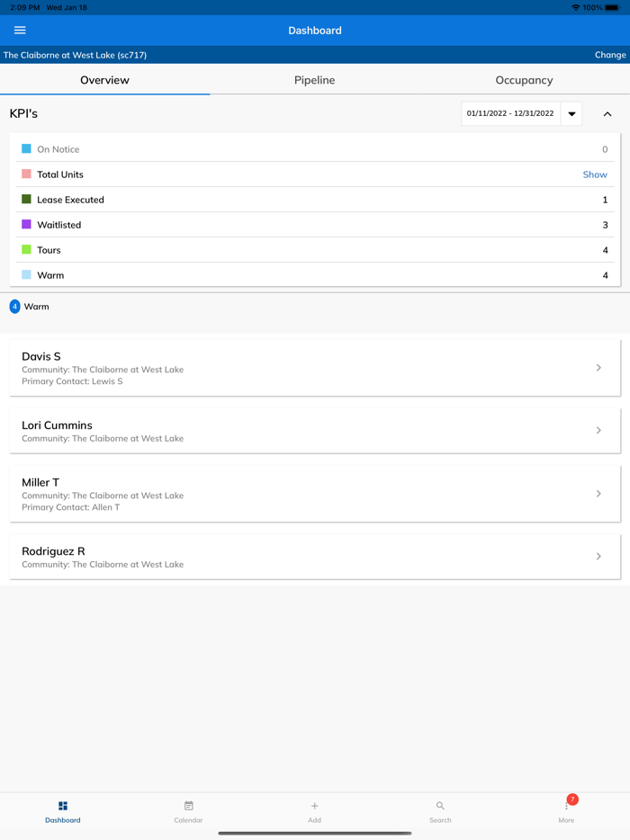Check the Wi-Fi status icon
The height and width of the screenshot is (840, 630).
click(576, 7)
